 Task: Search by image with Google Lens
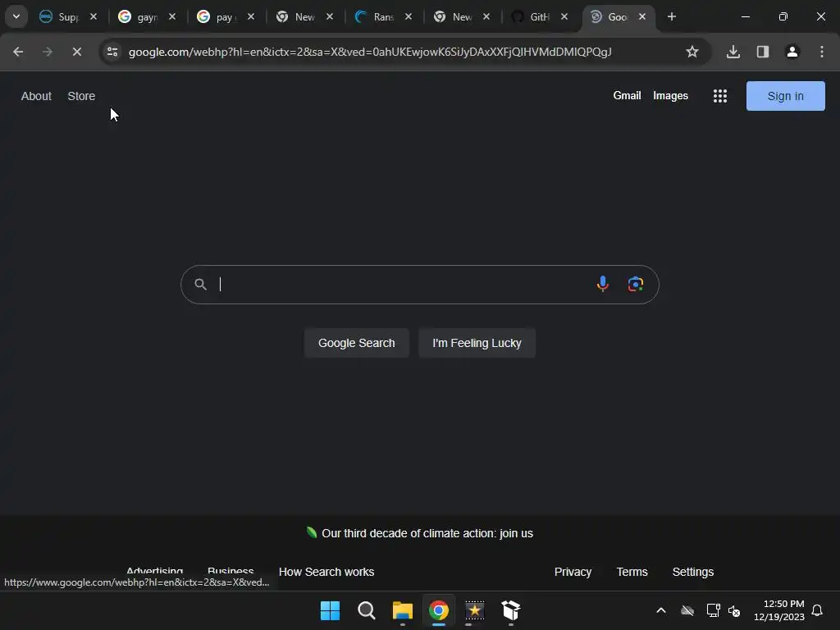point(636,284)
